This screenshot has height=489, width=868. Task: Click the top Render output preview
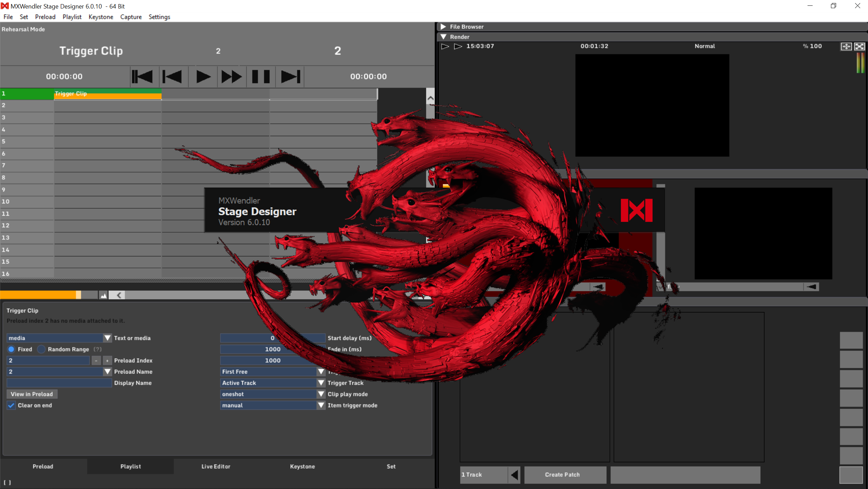tap(652, 105)
